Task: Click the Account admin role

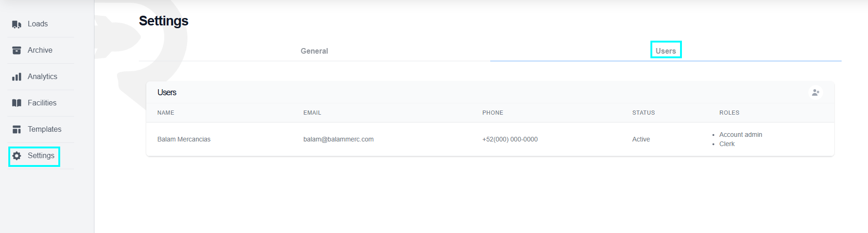Action: coord(741,135)
